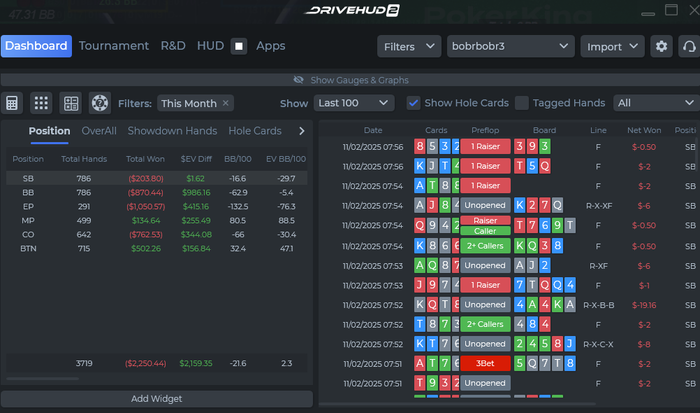This screenshot has height=413, width=700.
Task: Click the Preflop column header
Action: 485,130
